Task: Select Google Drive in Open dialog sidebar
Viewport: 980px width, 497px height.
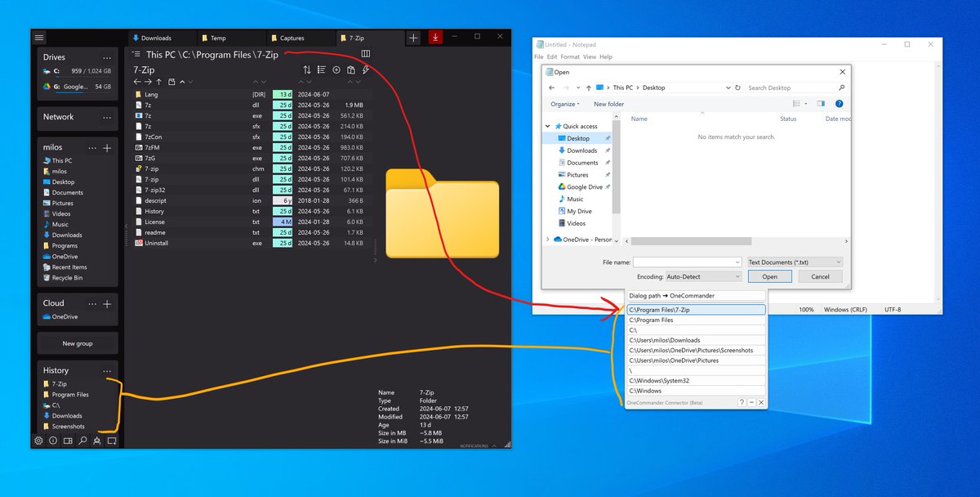Action: (585, 186)
